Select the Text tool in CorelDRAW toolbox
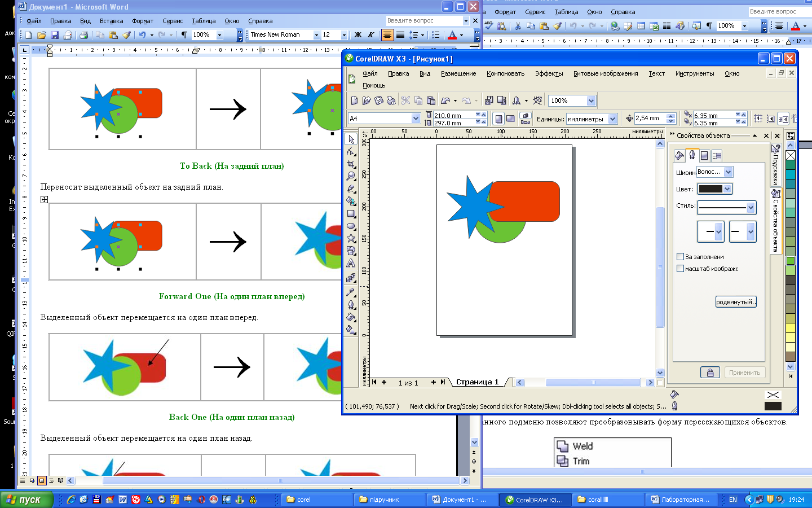 point(351,264)
